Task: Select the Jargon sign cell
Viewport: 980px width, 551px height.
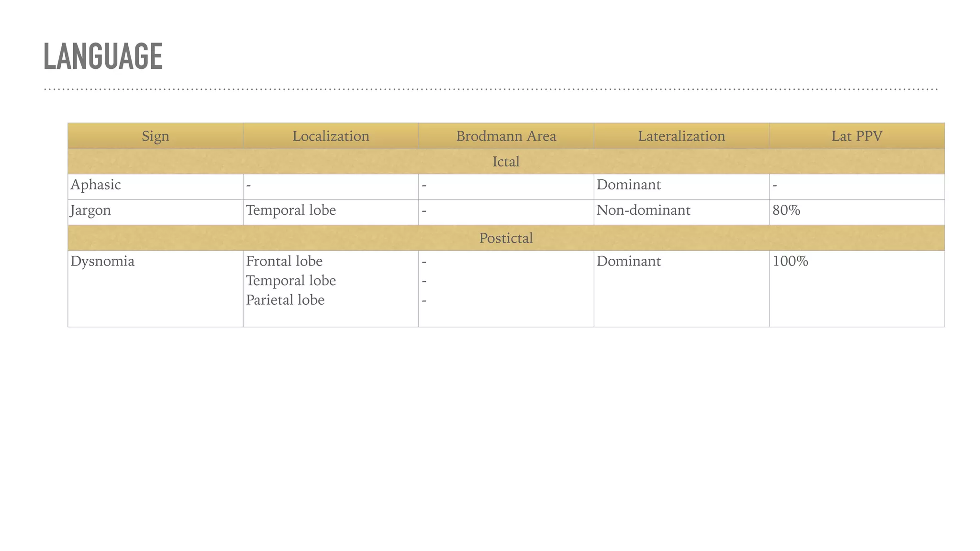Action: (x=91, y=210)
